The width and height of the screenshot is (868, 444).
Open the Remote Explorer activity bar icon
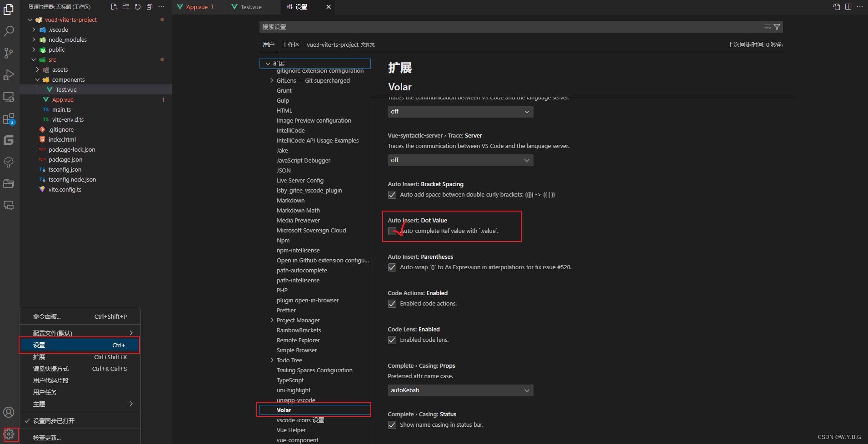coord(9,97)
